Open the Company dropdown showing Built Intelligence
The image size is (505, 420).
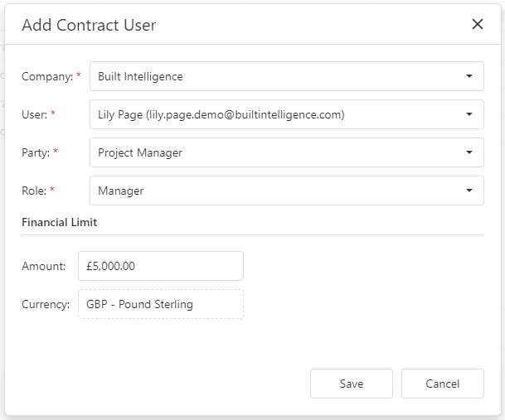[x=287, y=76]
